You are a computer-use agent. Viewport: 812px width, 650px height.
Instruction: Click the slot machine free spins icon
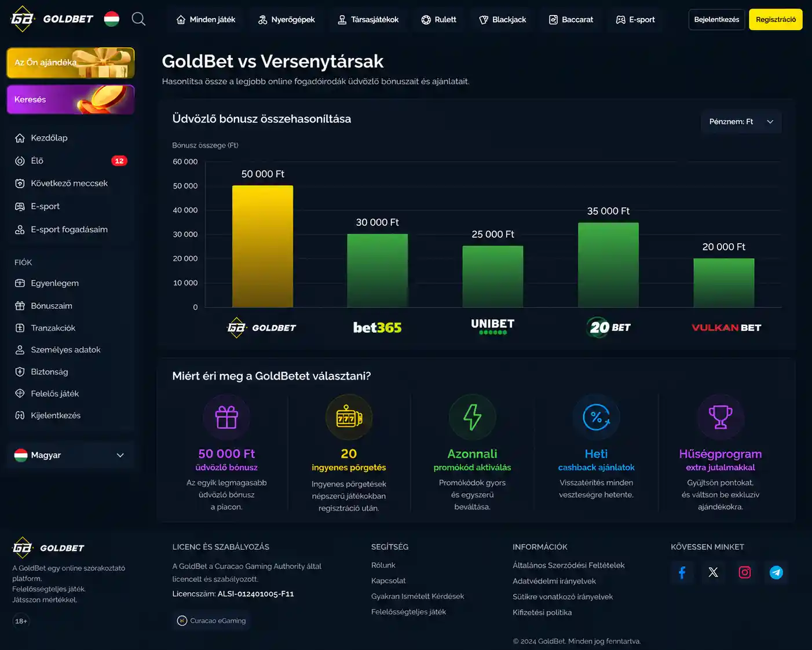click(349, 417)
